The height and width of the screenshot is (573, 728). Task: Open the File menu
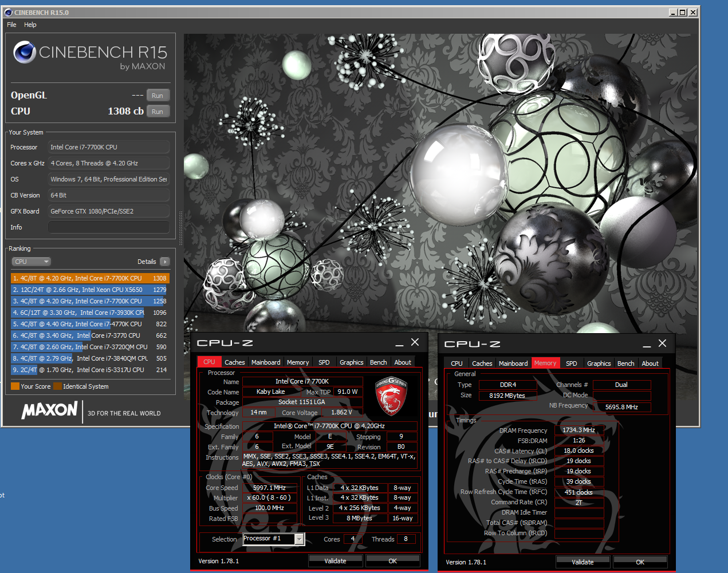(11, 25)
